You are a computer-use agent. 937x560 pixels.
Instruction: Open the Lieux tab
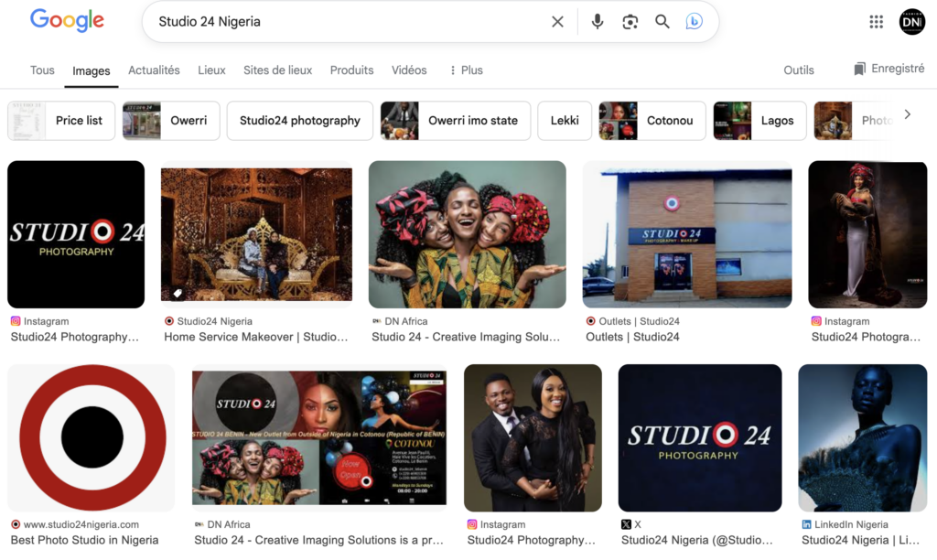[211, 70]
